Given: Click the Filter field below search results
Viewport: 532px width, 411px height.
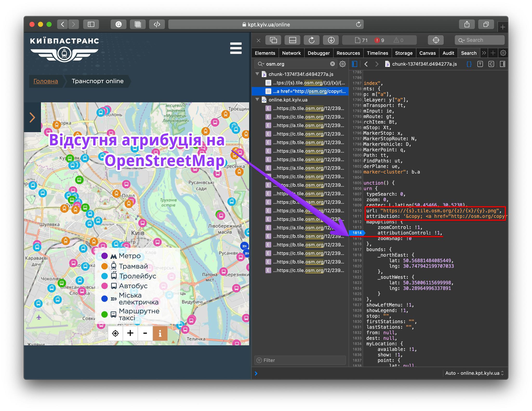Looking at the screenshot, I should (x=300, y=360).
